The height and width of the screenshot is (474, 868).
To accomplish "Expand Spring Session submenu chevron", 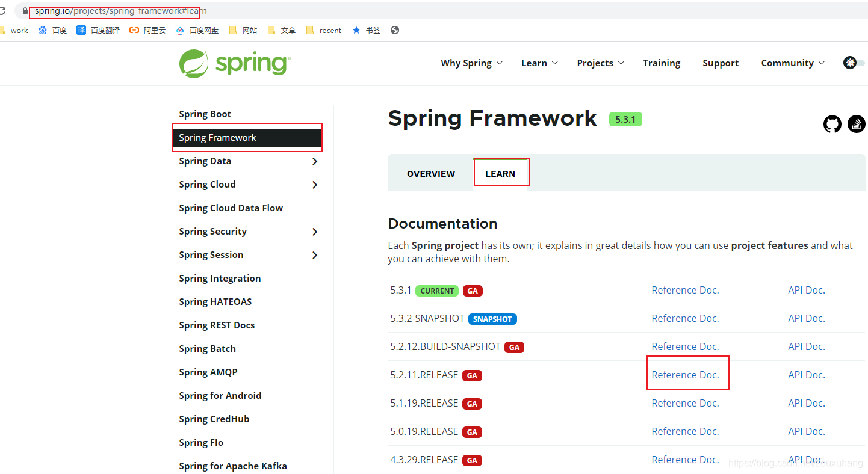I will click(315, 255).
